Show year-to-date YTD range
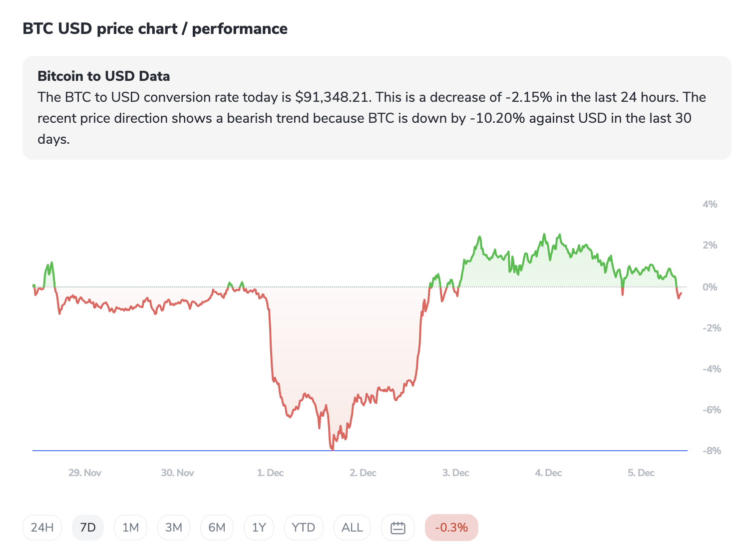The image size is (744, 560). [303, 528]
